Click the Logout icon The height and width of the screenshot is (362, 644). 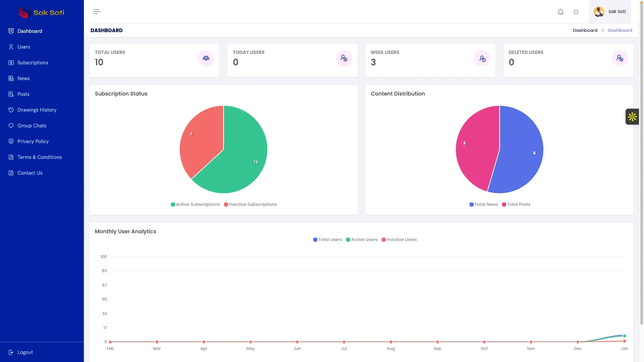click(11, 352)
